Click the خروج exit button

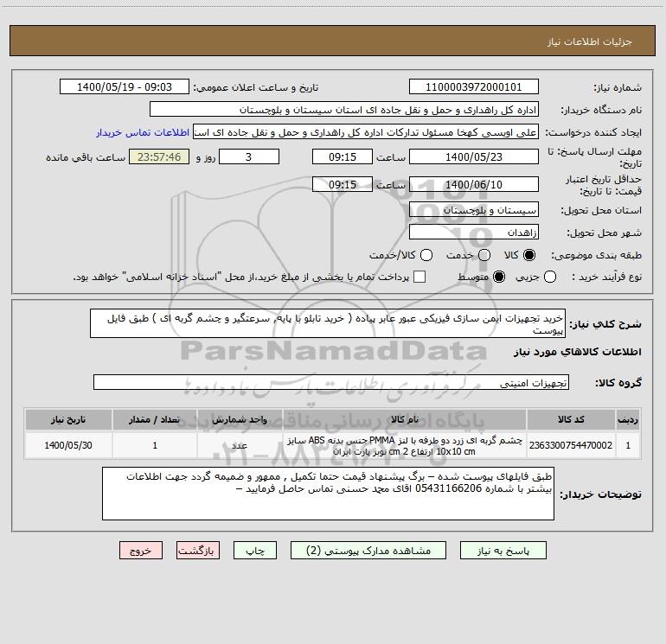click(x=141, y=551)
